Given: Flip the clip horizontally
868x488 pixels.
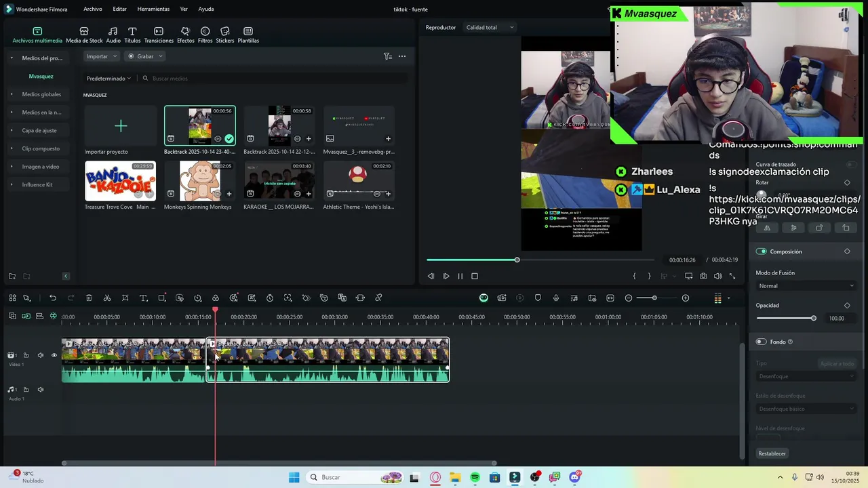Looking at the screenshot, I should (767, 228).
